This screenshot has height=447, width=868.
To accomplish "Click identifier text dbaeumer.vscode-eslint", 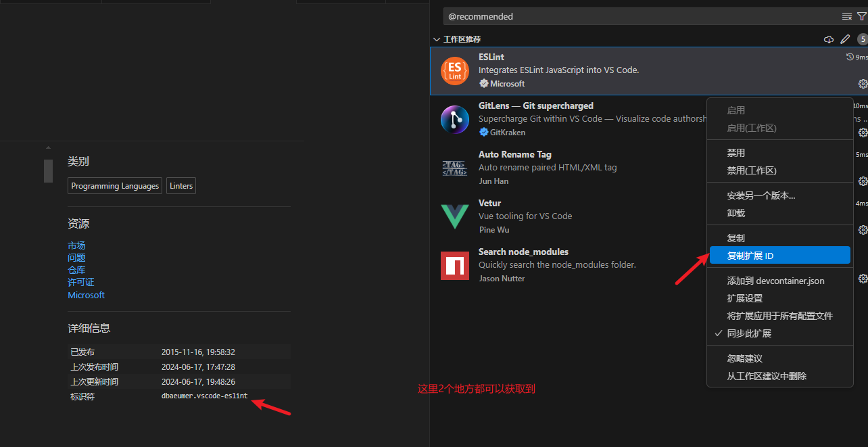I will [205, 396].
